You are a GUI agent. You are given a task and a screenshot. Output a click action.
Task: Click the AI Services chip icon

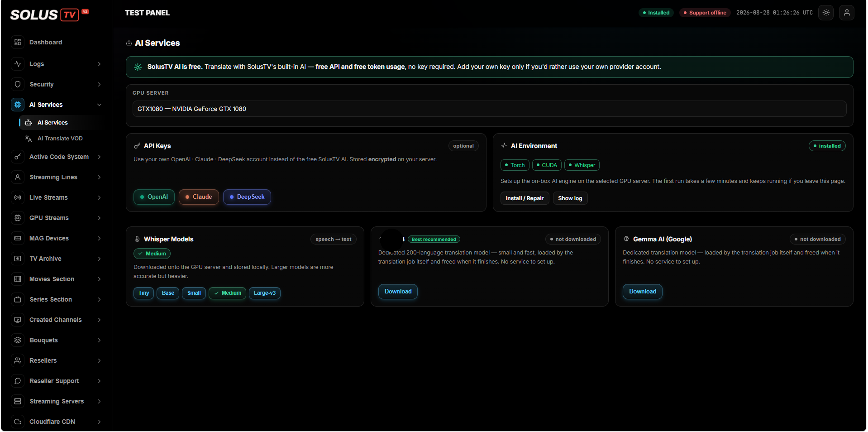click(18, 105)
